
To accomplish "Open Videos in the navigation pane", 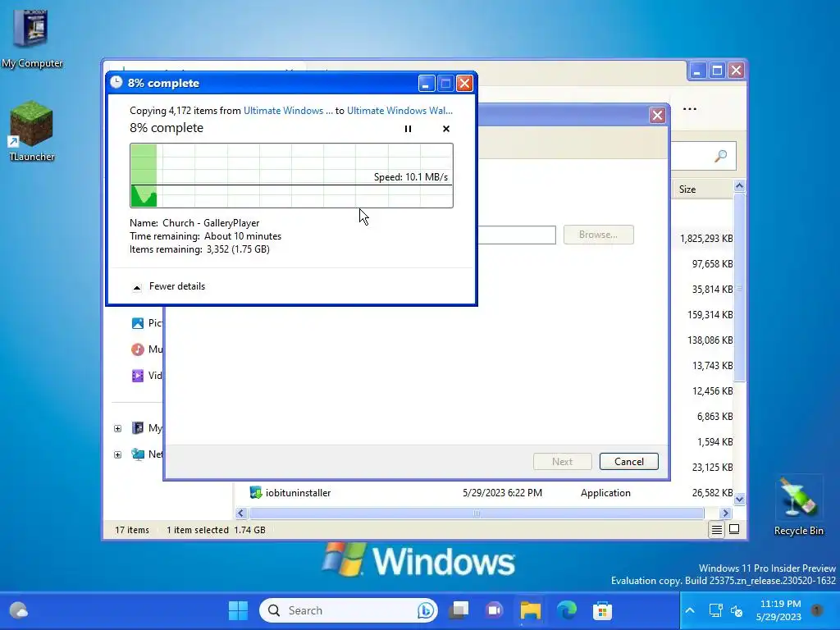I will click(x=147, y=376).
